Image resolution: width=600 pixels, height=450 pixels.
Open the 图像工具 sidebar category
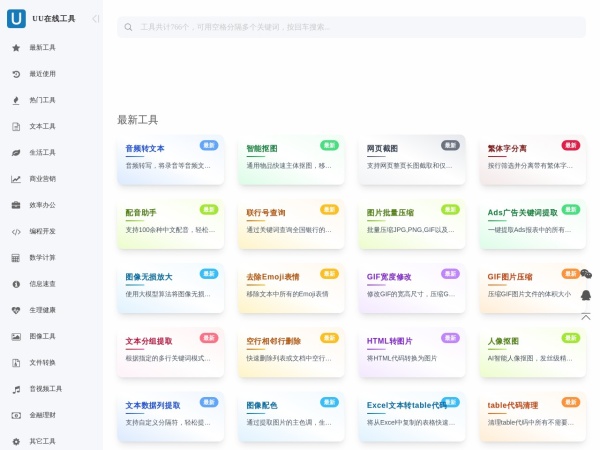pos(42,336)
